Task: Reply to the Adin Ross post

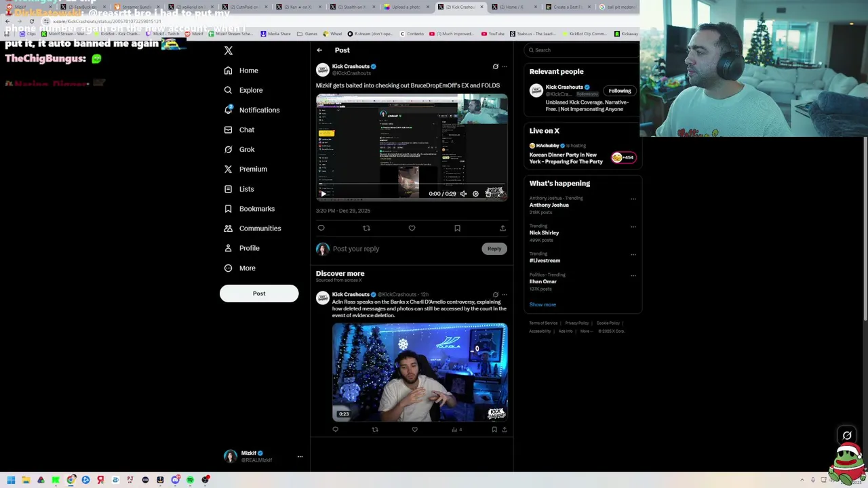Action: [335, 430]
